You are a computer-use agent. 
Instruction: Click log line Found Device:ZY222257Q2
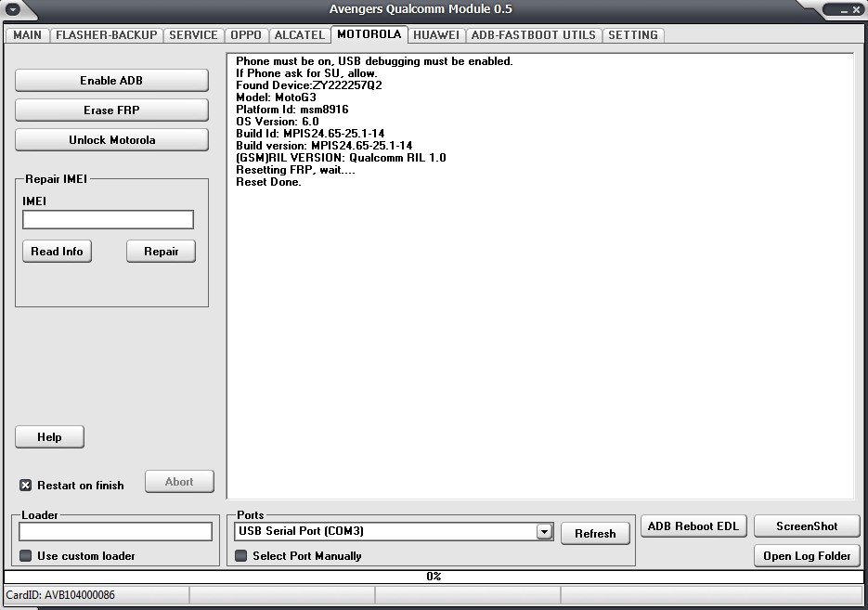[x=309, y=85]
